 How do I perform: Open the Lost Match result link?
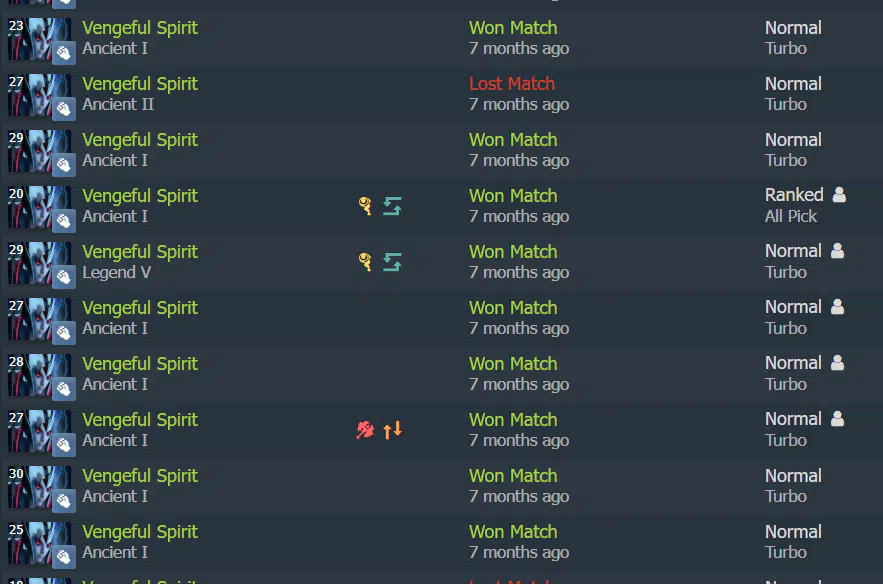click(512, 83)
